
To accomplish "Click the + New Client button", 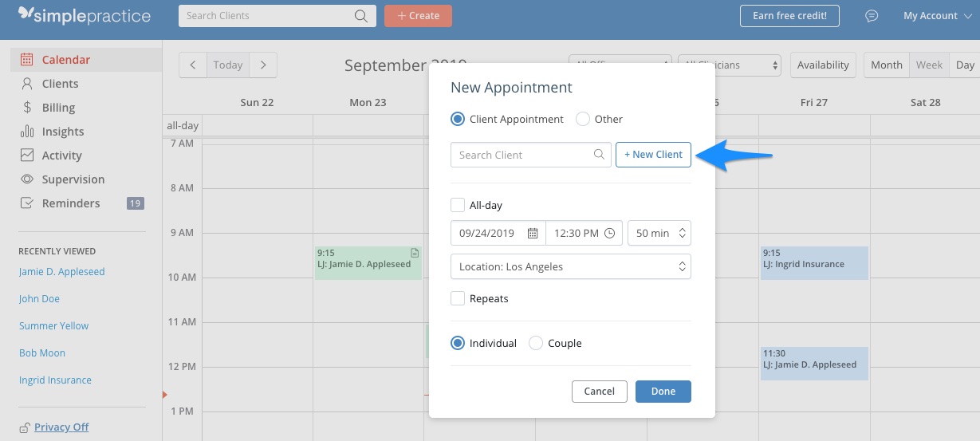I will [653, 155].
